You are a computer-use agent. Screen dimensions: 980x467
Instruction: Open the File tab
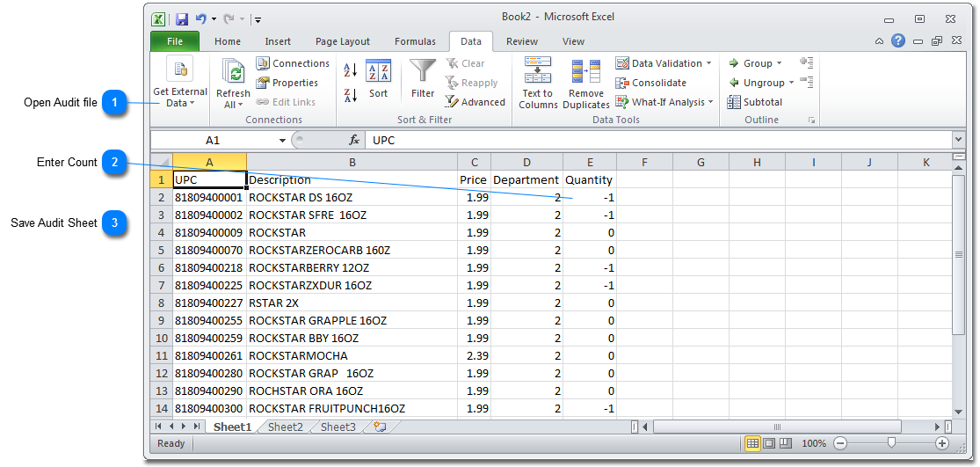pyautogui.click(x=175, y=41)
